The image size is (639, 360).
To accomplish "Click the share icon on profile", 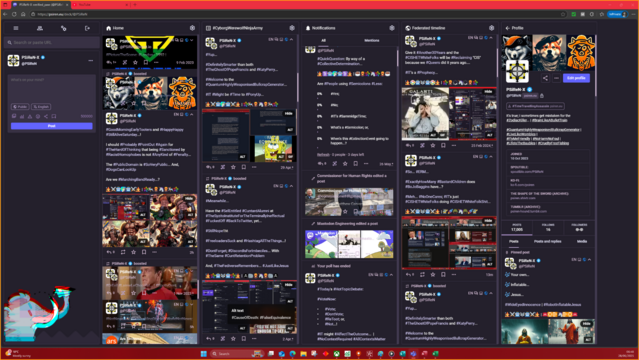I will 545,78.
